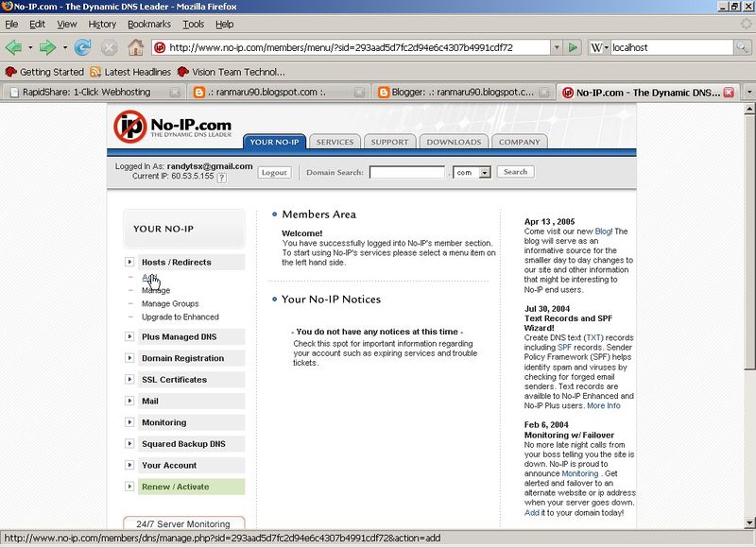Image resolution: width=756 pixels, height=548 pixels.
Task: Expand the Plus Managed DNS section arrow
Action: coord(129,336)
